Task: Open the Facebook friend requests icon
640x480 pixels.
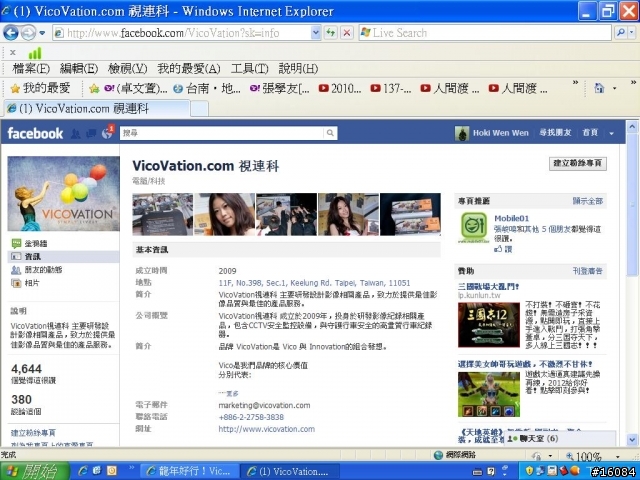Action: click(x=75, y=133)
